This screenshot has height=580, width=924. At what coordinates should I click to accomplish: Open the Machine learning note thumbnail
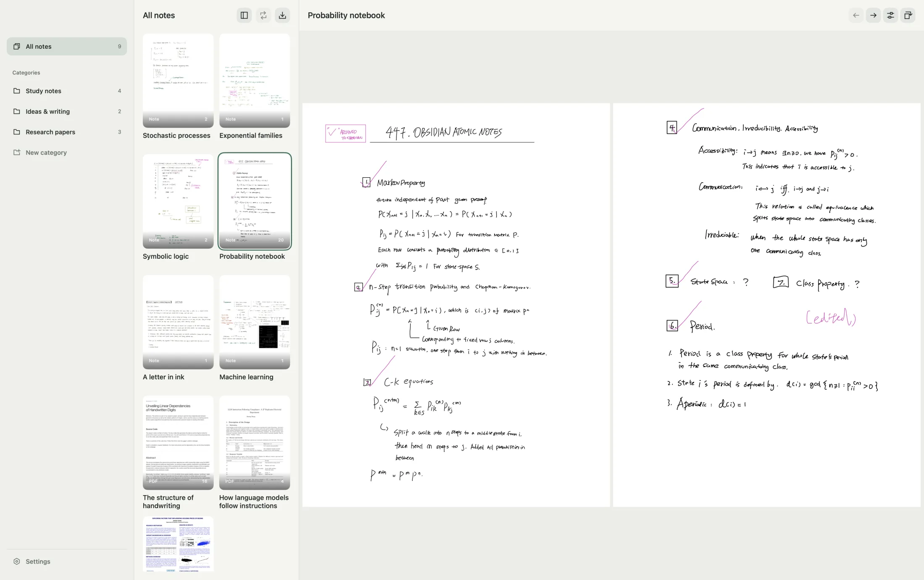(x=255, y=322)
